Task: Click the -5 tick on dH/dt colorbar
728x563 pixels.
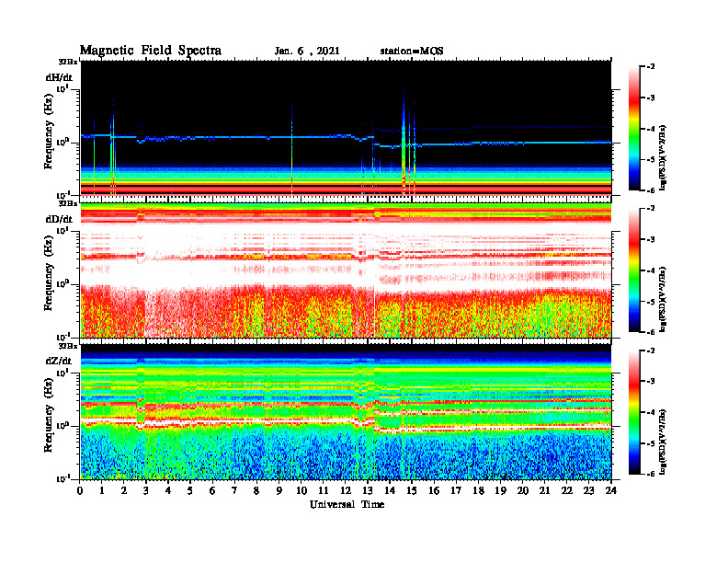Action: [x=652, y=160]
